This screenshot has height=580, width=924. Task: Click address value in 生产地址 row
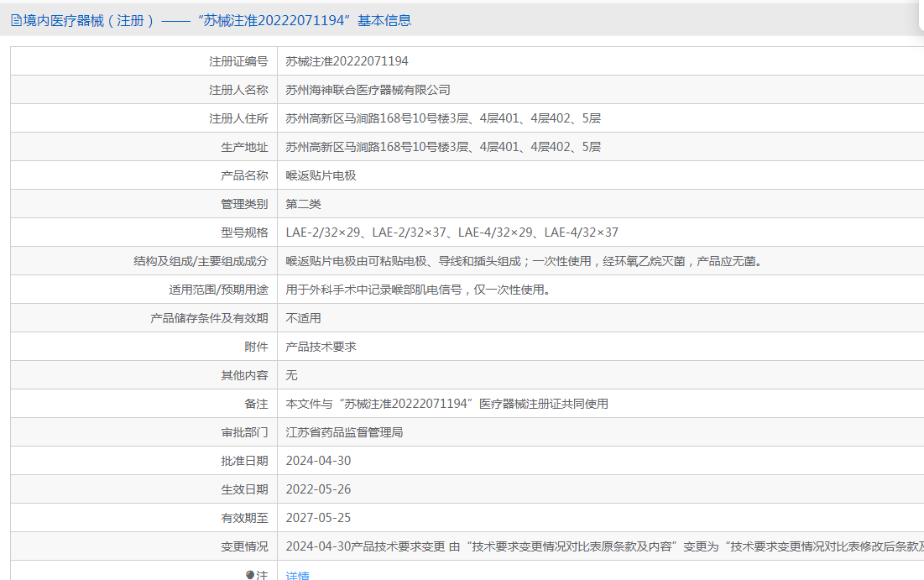(x=443, y=147)
